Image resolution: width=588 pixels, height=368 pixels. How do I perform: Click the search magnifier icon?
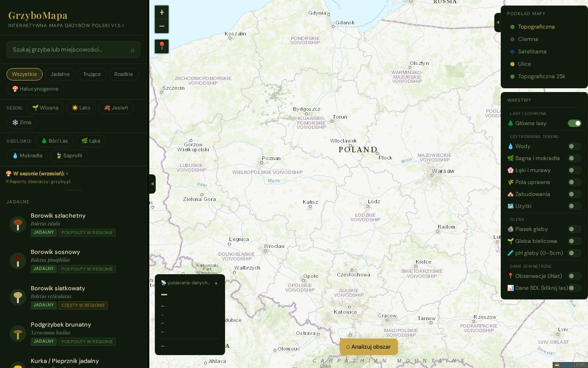(x=132, y=50)
